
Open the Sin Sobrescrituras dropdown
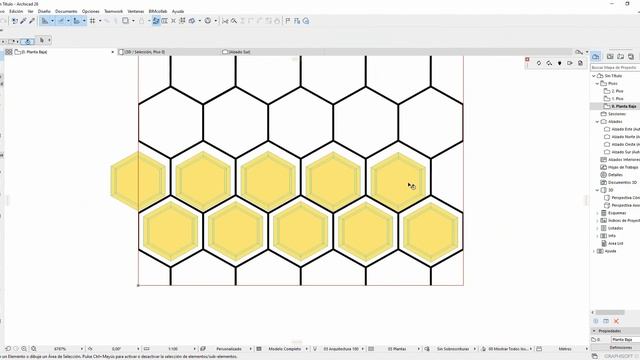(475, 349)
